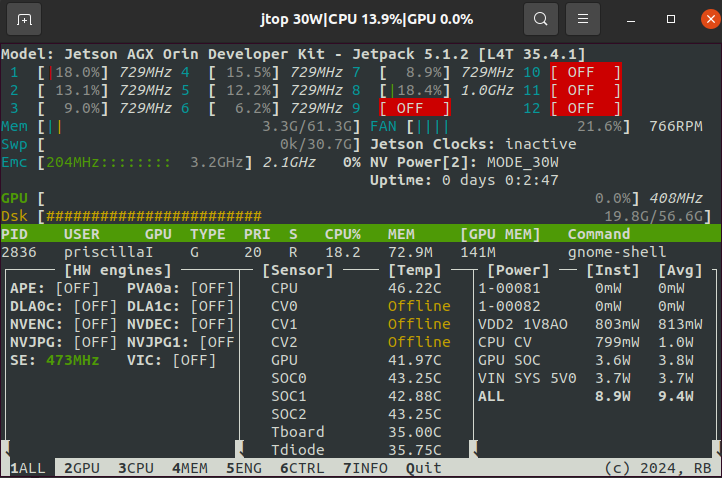Click the Tdiode 35.75C sensor row

click(x=356, y=450)
